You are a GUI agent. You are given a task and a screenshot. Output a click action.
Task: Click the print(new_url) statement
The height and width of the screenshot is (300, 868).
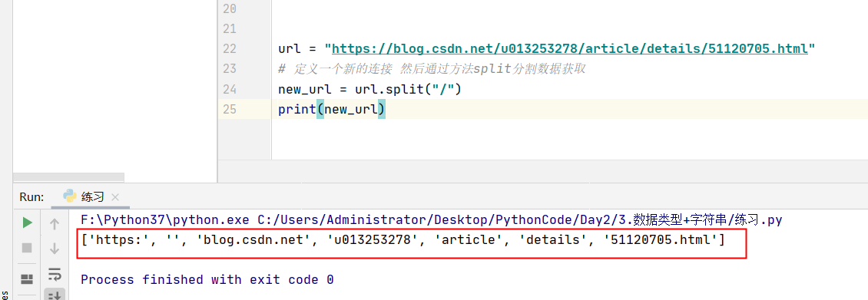click(x=331, y=110)
